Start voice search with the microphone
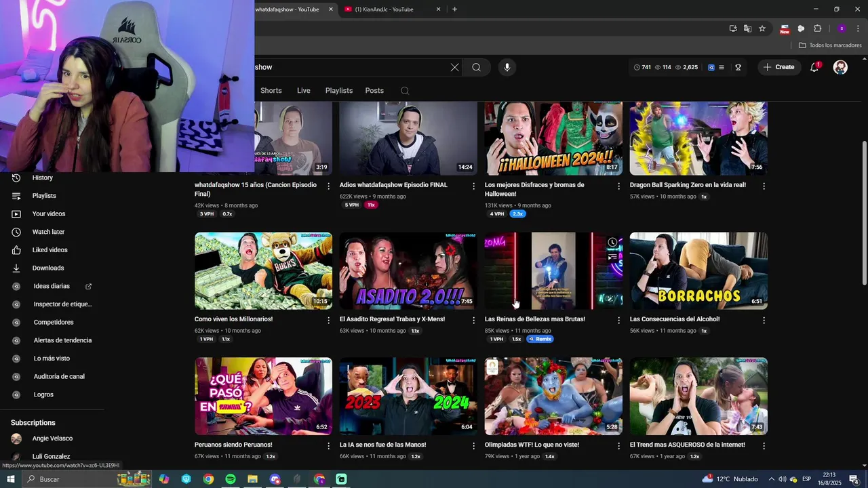The height and width of the screenshot is (488, 868). (507, 67)
